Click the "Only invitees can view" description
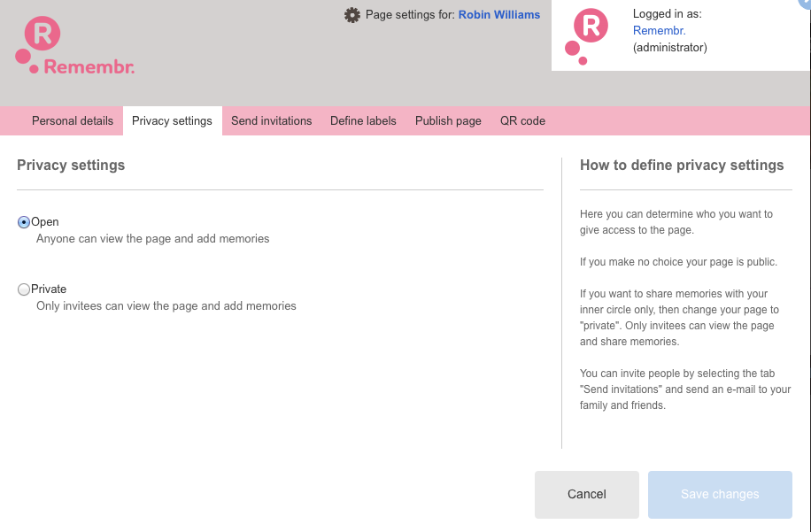This screenshot has height=532, width=811. tap(166, 306)
